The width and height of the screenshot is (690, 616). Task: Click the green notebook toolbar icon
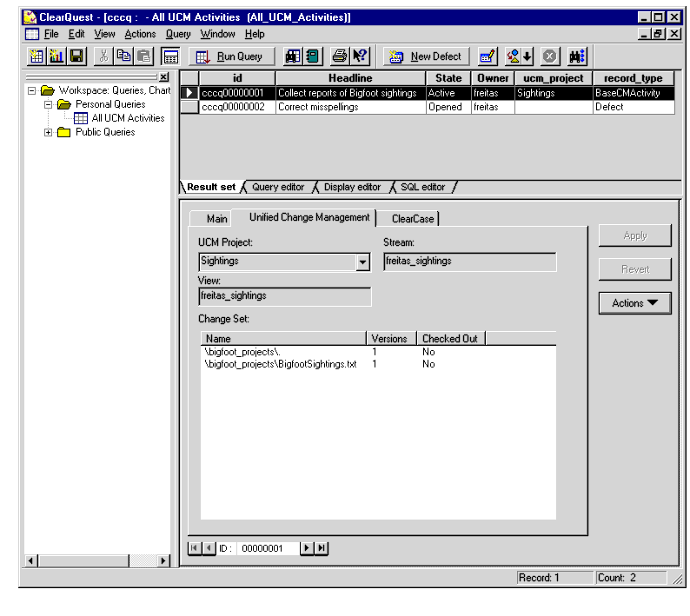tap(313, 56)
